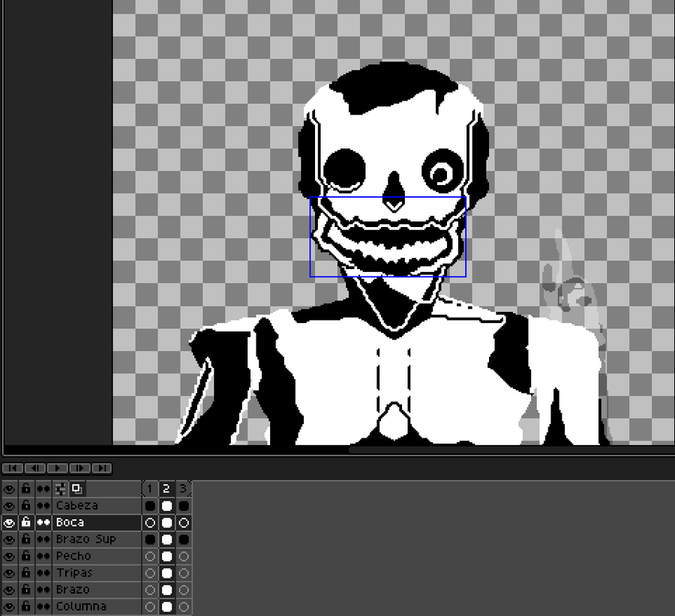Toggle continuous mode for all layers in header

coord(43,489)
